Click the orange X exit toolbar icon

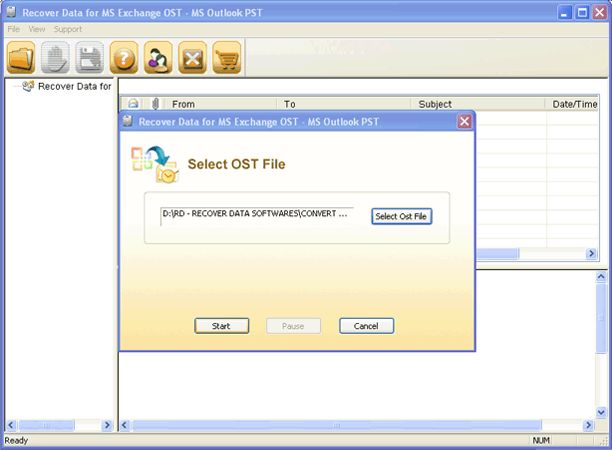193,58
